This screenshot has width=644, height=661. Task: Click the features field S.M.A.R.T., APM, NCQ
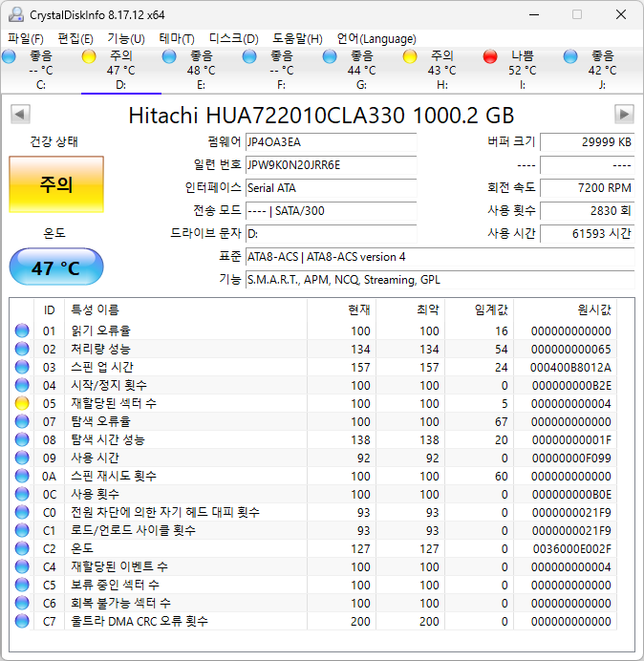pyautogui.click(x=440, y=280)
